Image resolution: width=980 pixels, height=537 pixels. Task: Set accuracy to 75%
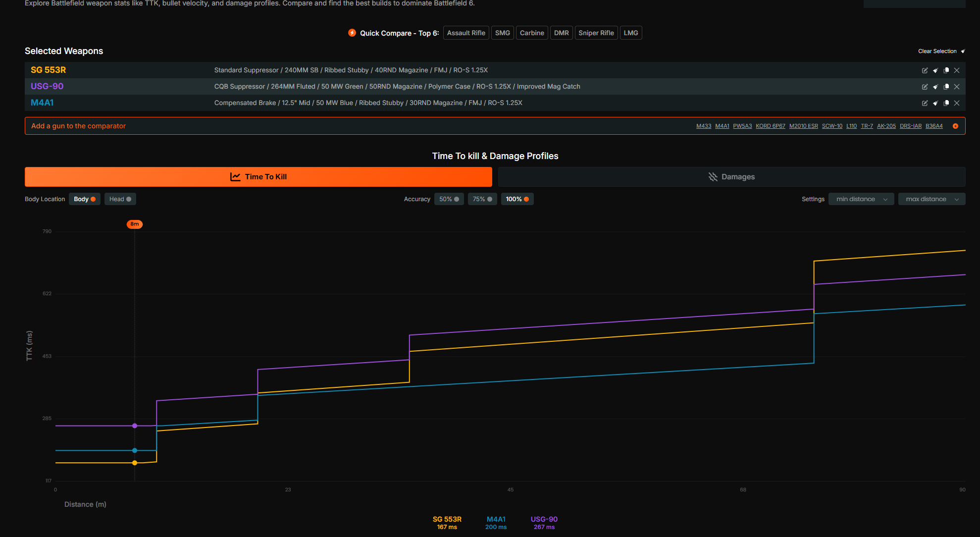(x=482, y=199)
